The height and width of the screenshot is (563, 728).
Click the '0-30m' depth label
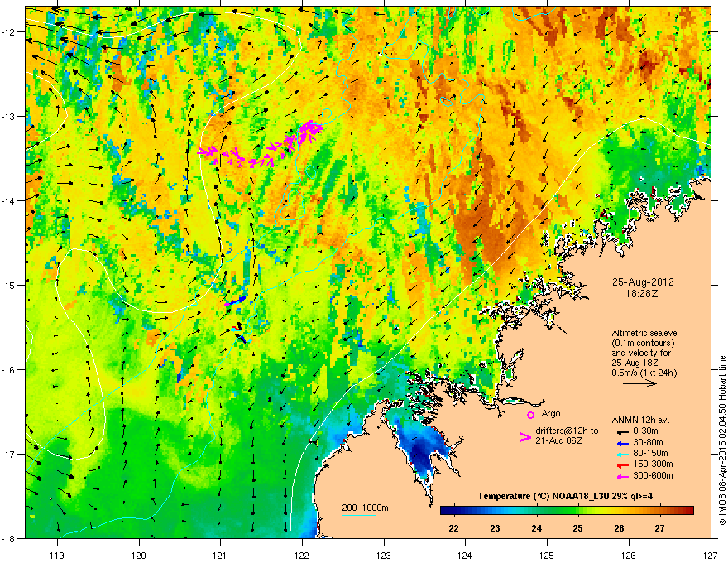645,431
